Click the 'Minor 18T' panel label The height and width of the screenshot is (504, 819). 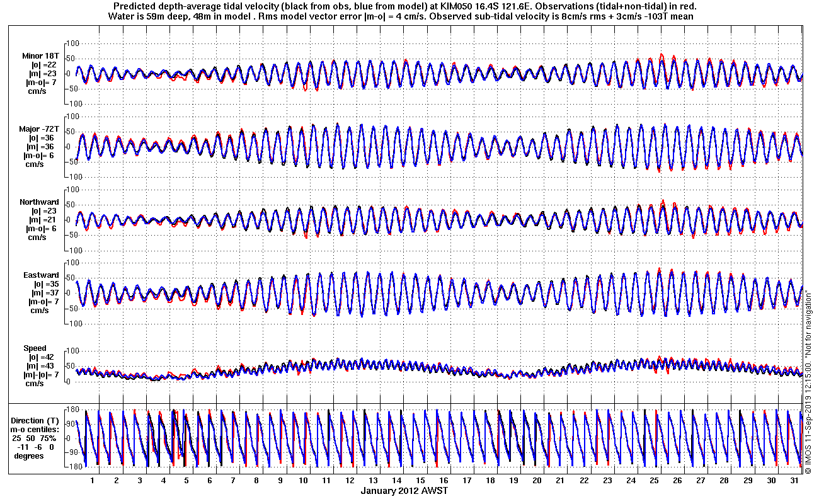[x=40, y=56]
